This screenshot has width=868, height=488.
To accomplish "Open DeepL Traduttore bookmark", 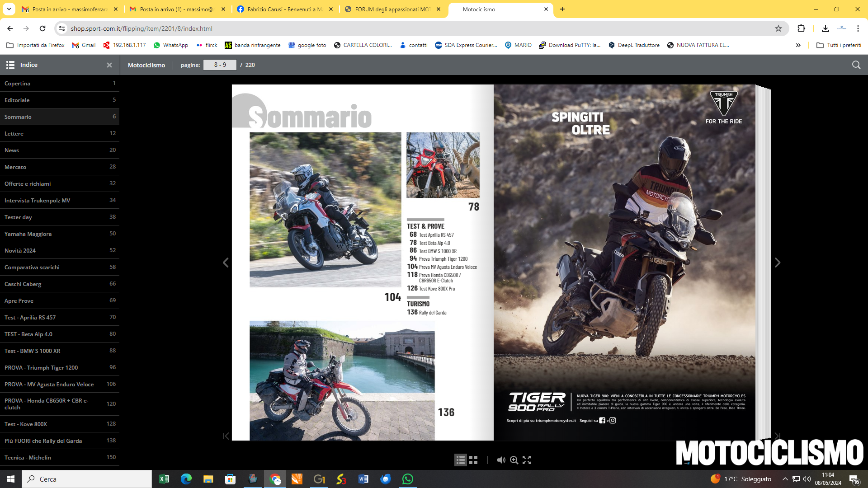I will click(x=634, y=45).
